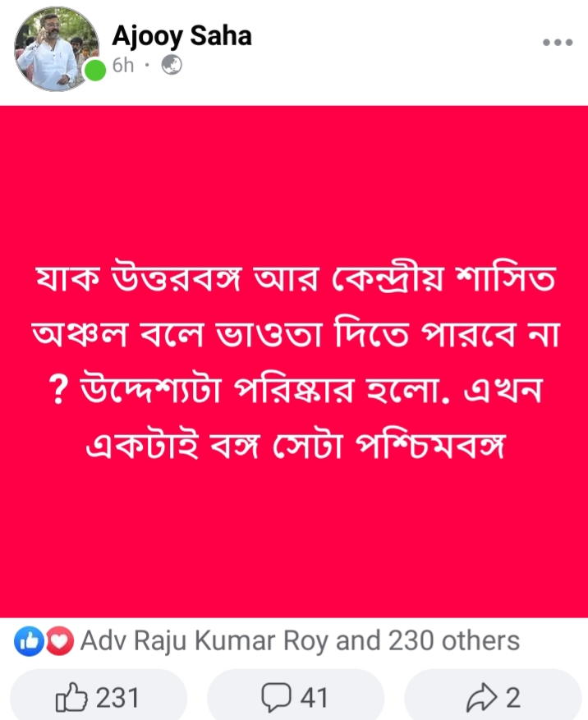Click the post line starting with যাক উত্তরবঙ্গ
The image size is (588, 720).
coord(296,277)
